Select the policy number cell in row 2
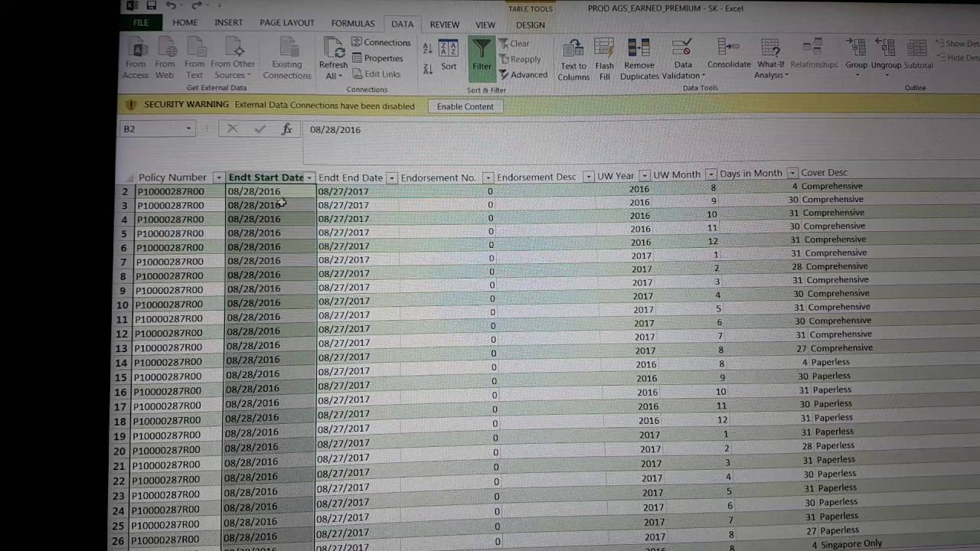Image resolution: width=980 pixels, height=551 pixels. click(x=179, y=191)
